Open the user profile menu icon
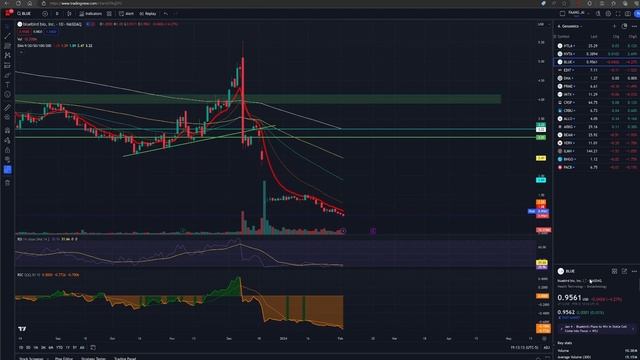 (8, 13)
